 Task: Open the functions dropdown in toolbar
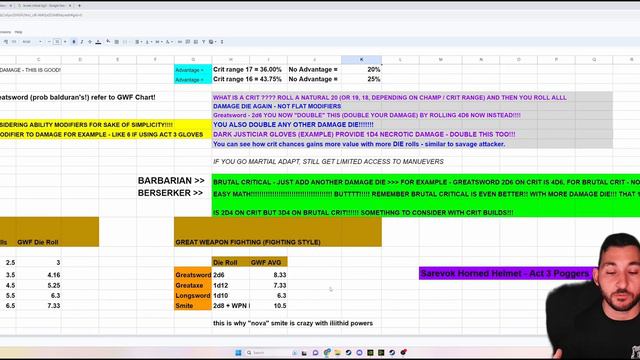(212, 42)
